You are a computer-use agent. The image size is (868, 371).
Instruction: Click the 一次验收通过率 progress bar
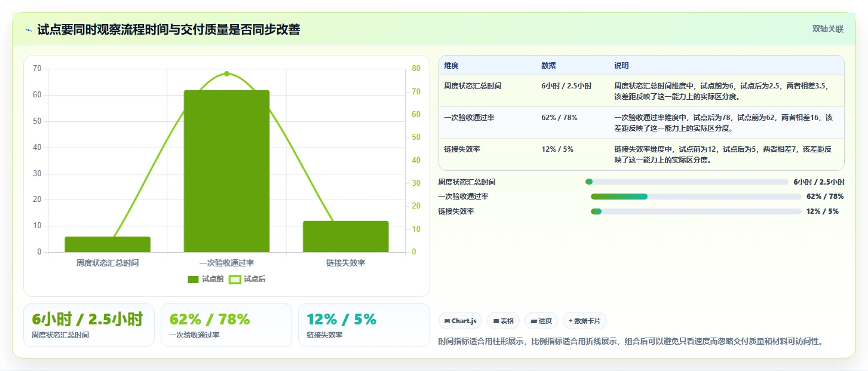point(696,197)
